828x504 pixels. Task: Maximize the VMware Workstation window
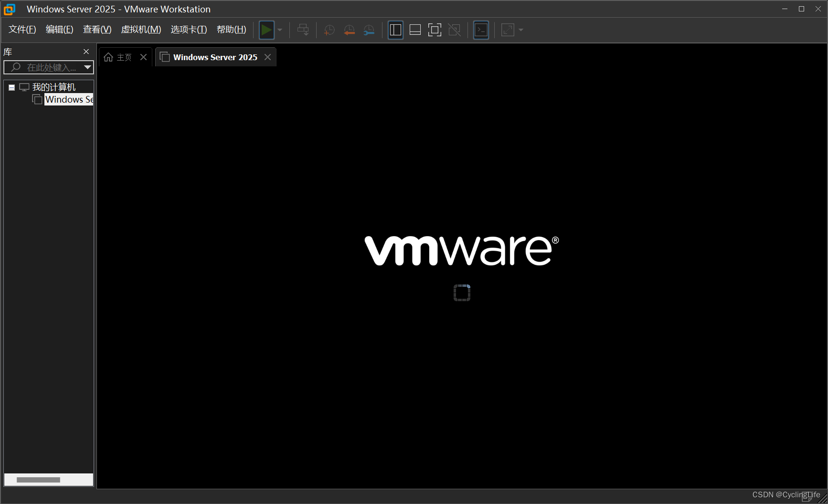pyautogui.click(x=801, y=9)
